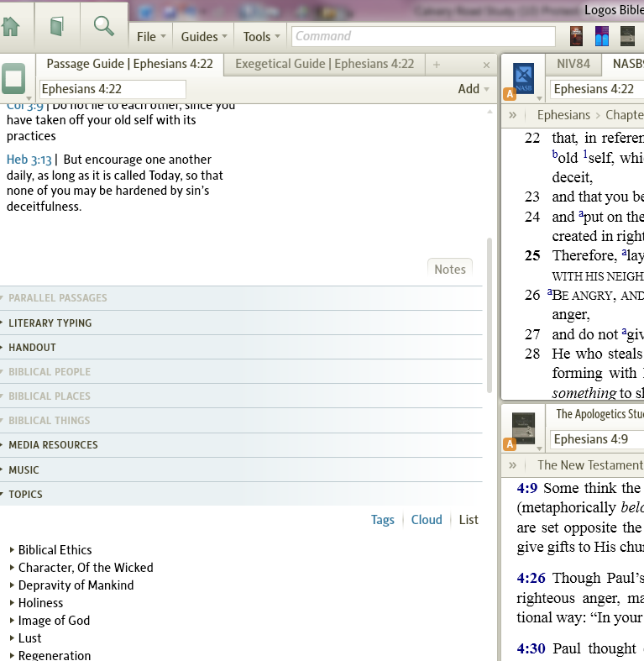
Task: Add a new tab with plus icon
Action: coord(437,65)
